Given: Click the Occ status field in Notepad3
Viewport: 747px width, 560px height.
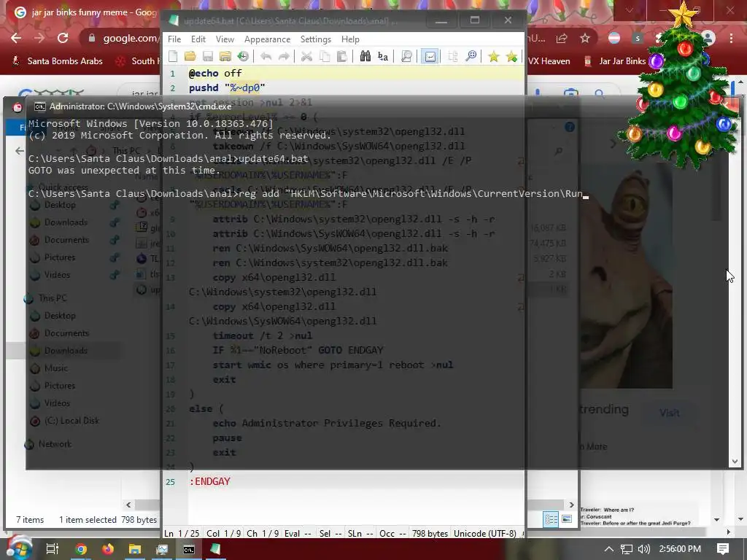Looking at the screenshot, I should (x=392, y=533).
